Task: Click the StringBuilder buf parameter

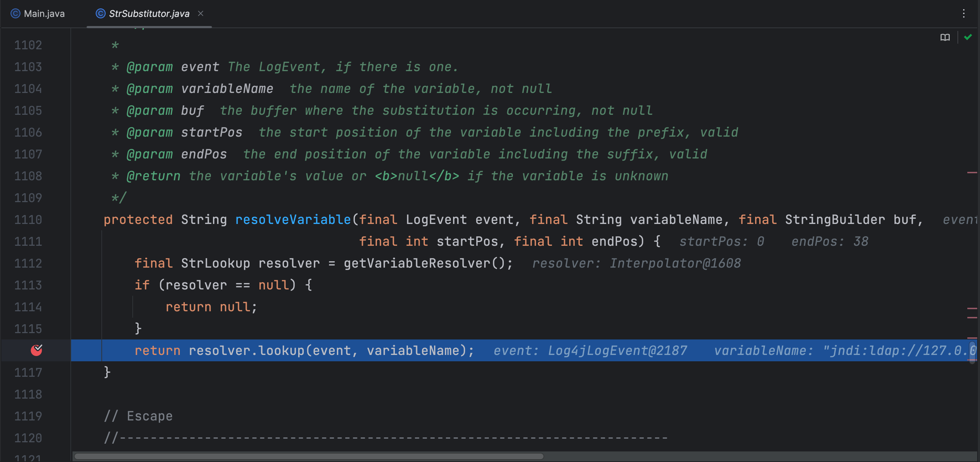Action: (x=850, y=220)
